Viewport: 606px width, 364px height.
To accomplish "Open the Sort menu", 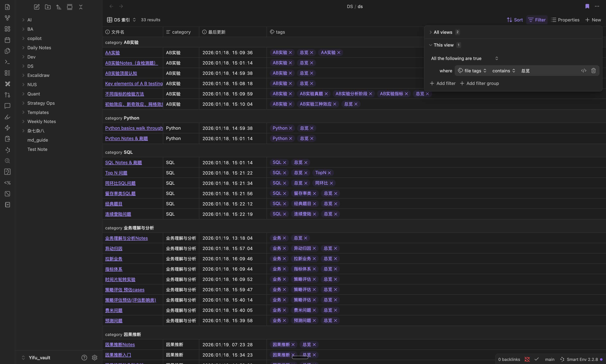I will click(x=515, y=20).
